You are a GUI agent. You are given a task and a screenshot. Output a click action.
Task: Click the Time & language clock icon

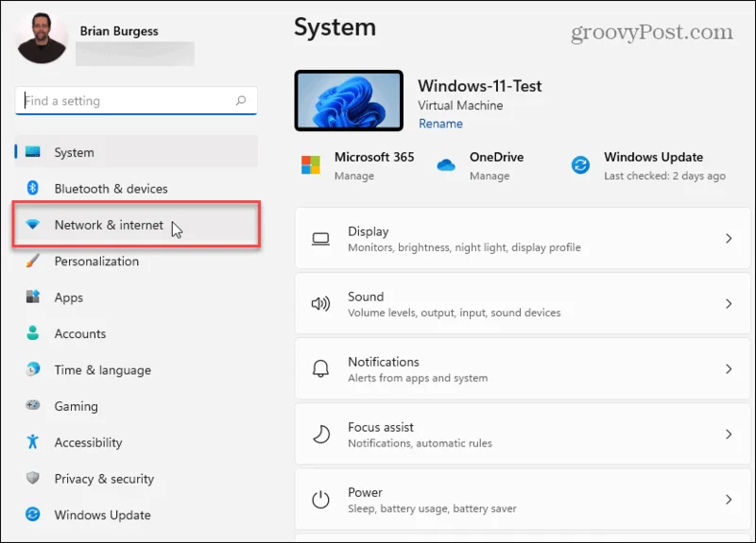(x=33, y=369)
